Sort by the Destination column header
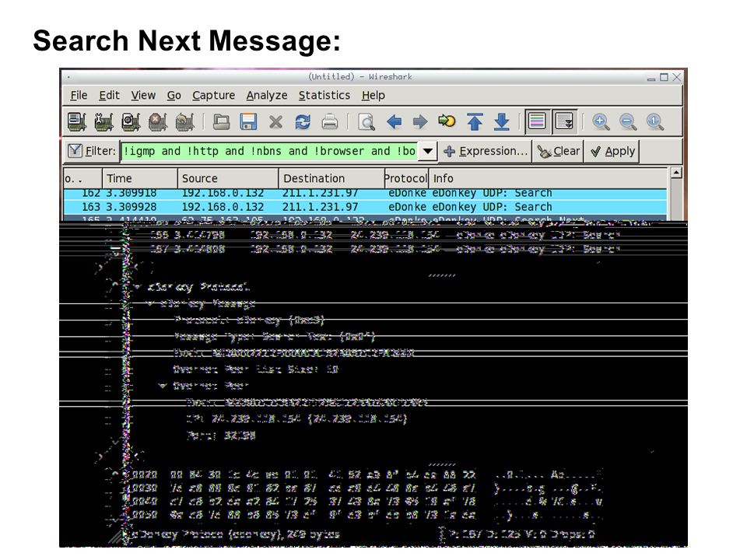This screenshot has height=560, width=747. coord(332,178)
